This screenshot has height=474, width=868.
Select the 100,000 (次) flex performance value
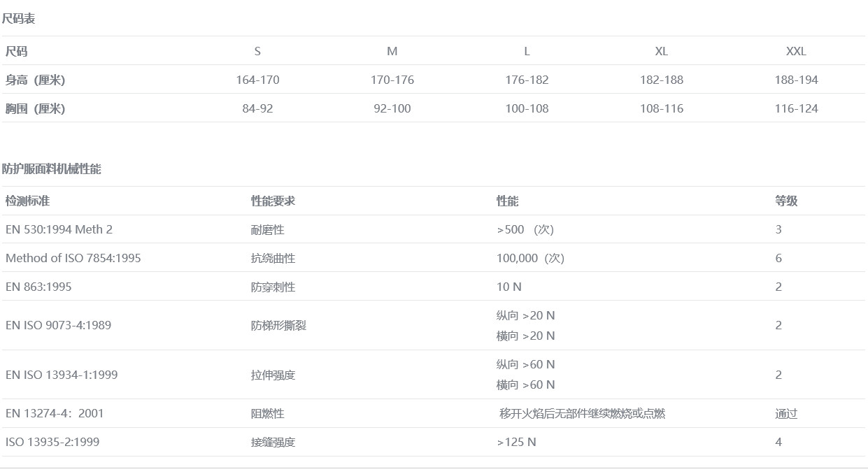[x=530, y=258]
